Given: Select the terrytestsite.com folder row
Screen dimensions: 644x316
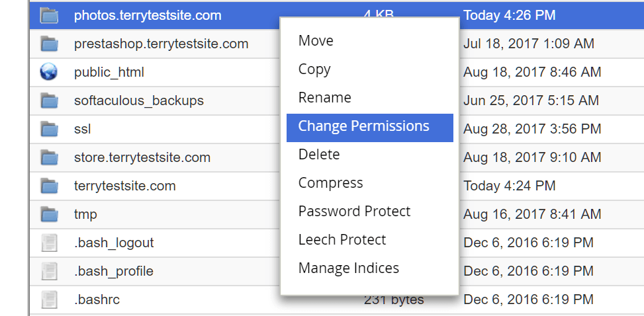Looking at the screenshot, I should coord(336,186).
